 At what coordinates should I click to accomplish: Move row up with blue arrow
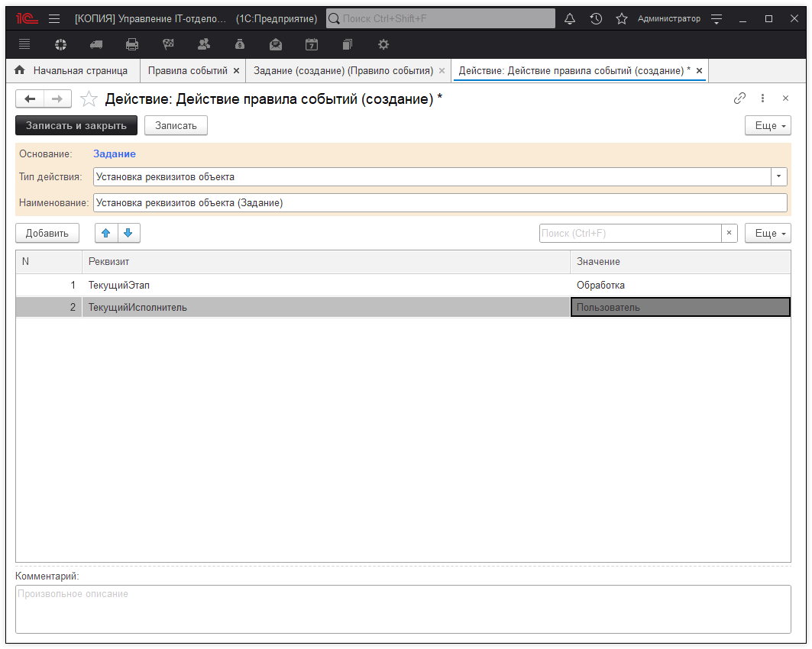coord(106,233)
